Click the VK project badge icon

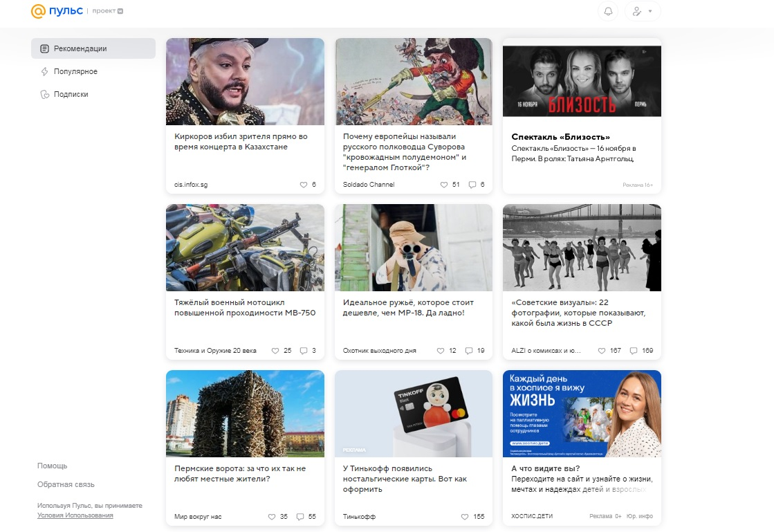coord(120,11)
